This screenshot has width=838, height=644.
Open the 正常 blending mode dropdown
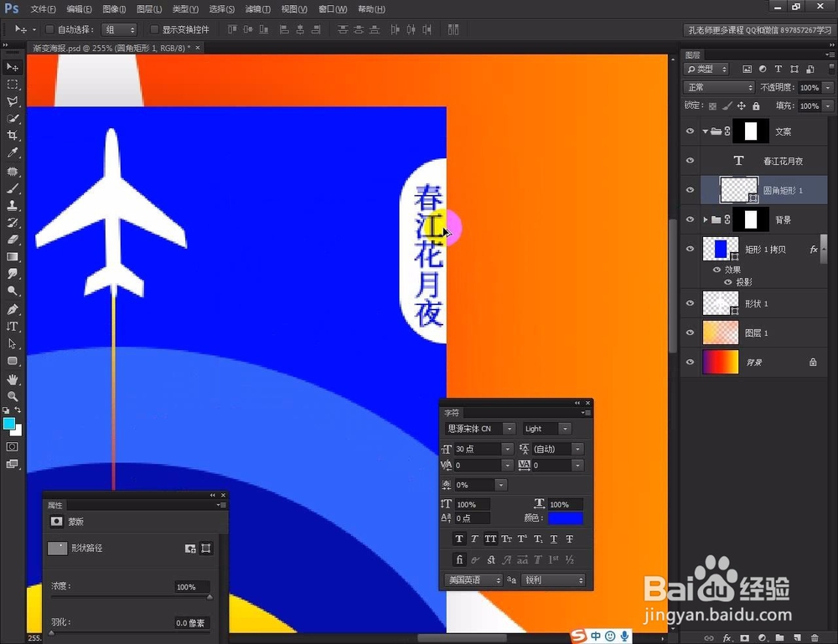tap(718, 86)
